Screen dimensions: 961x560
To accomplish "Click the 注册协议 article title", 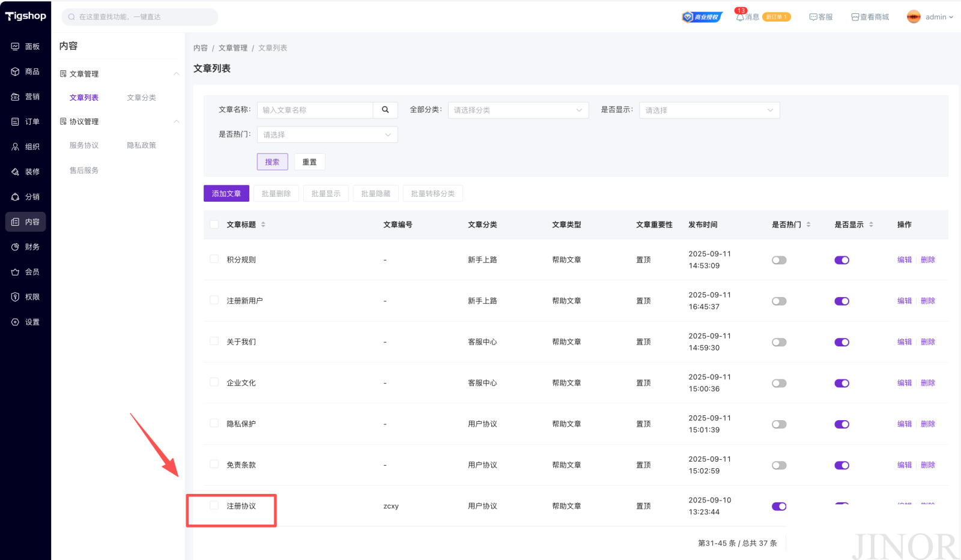I will pyautogui.click(x=241, y=506).
